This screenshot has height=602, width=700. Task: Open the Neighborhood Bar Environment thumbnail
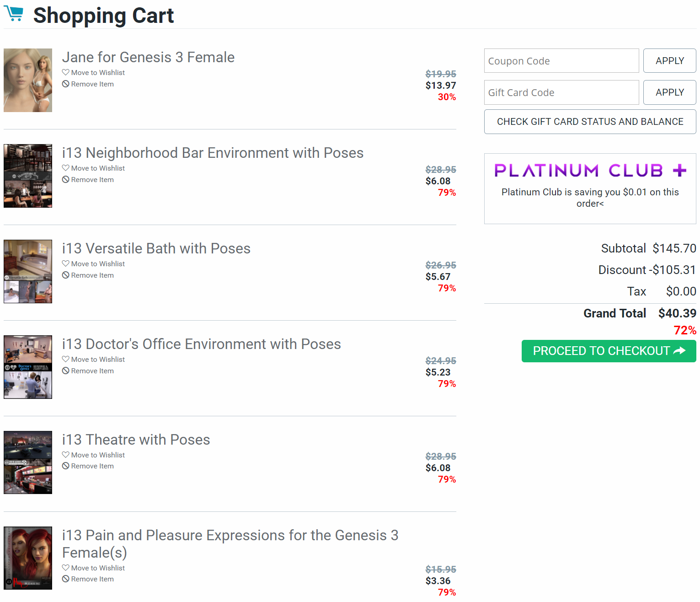[28, 176]
